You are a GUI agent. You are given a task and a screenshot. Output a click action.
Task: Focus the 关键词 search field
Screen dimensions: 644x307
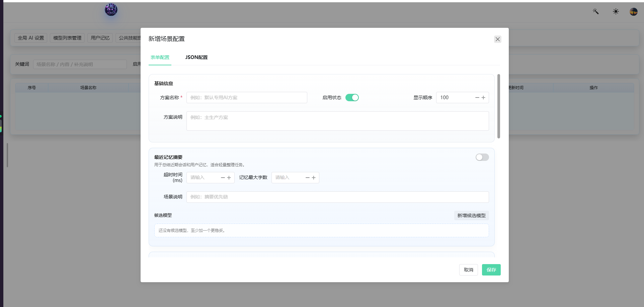tap(80, 64)
